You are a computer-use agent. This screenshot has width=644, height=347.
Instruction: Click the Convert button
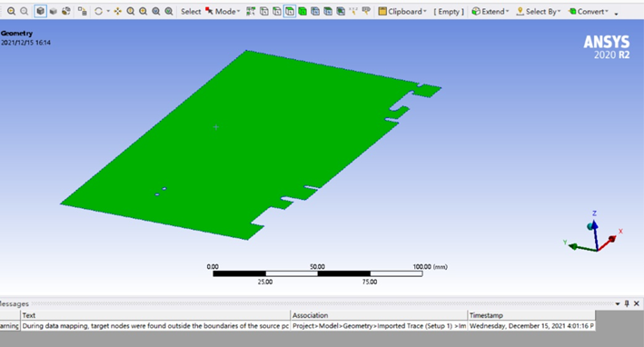589,11
